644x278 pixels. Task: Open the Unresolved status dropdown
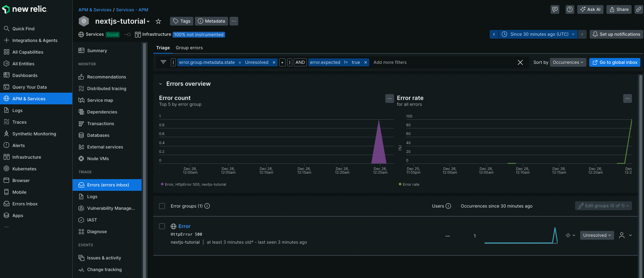coord(597,235)
